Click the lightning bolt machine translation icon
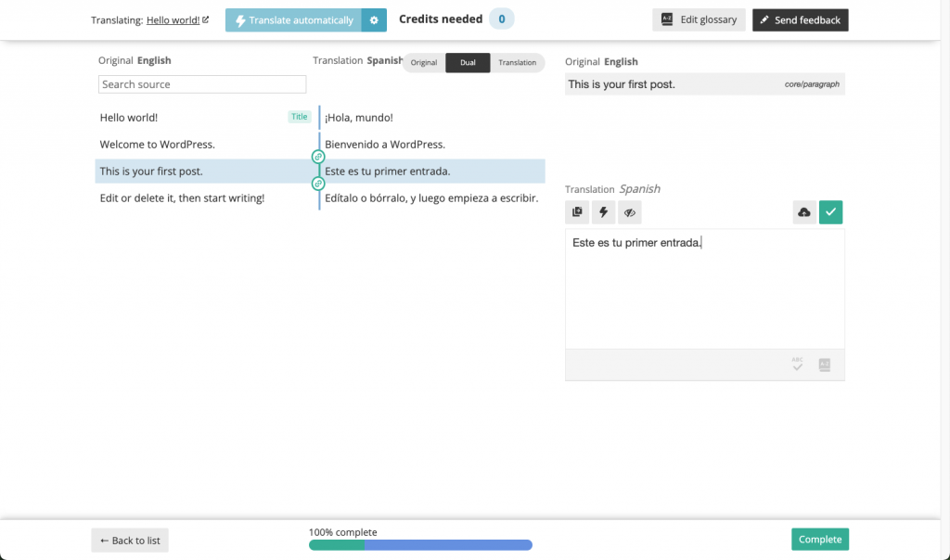This screenshot has width=950, height=560. [603, 212]
